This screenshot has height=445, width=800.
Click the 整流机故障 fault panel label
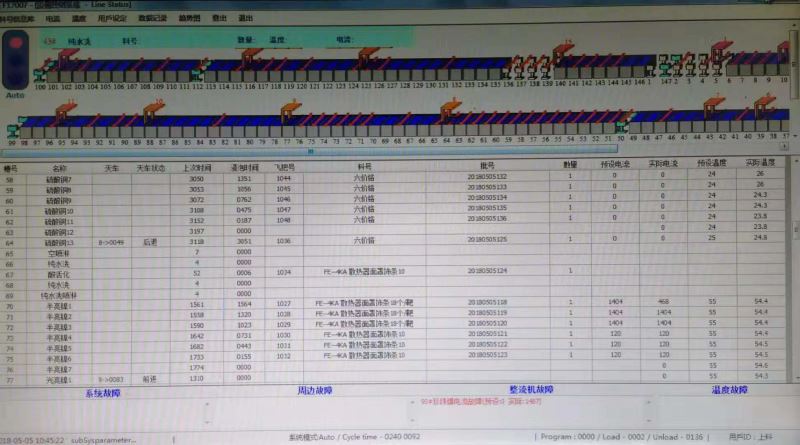tap(530, 390)
